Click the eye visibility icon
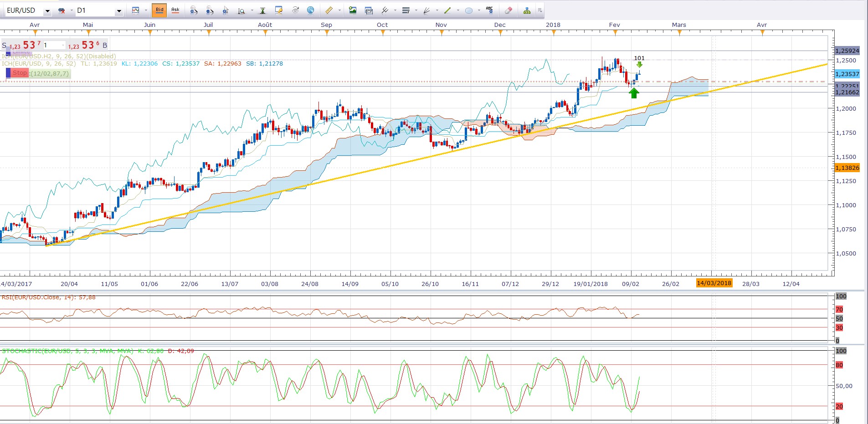The width and height of the screenshot is (868, 424). pos(295,10)
